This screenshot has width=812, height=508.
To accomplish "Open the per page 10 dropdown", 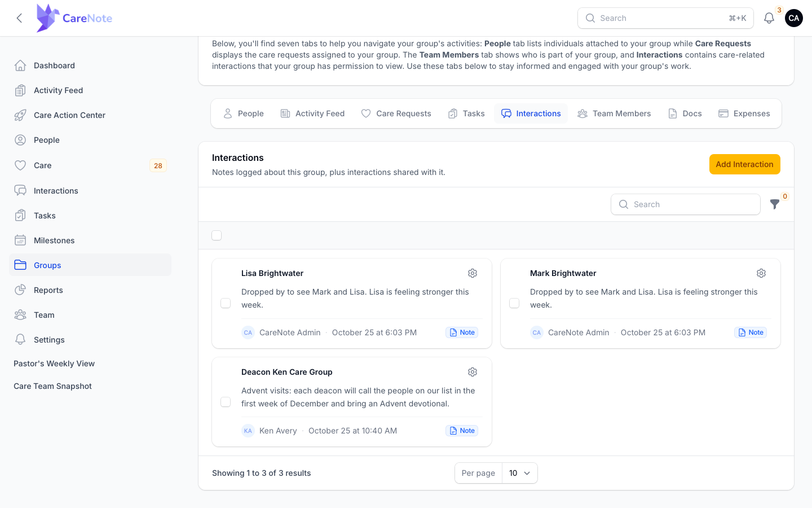I will click(x=519, y=473).
